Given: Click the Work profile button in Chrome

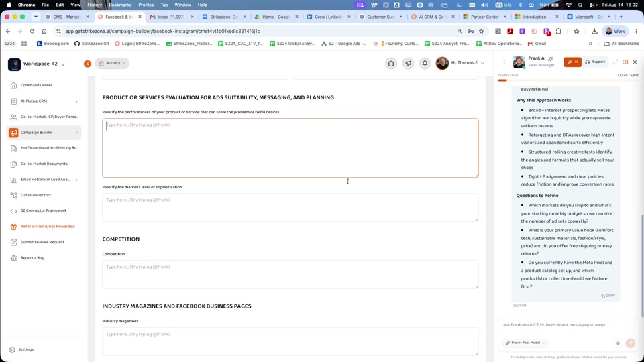Looking at the screenshot, I should pos(615,32).
